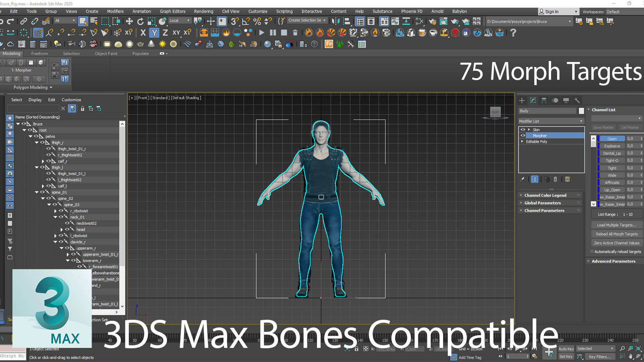Open the Utilities wrench panel tab
644x362 pixels.
(577, 101)
